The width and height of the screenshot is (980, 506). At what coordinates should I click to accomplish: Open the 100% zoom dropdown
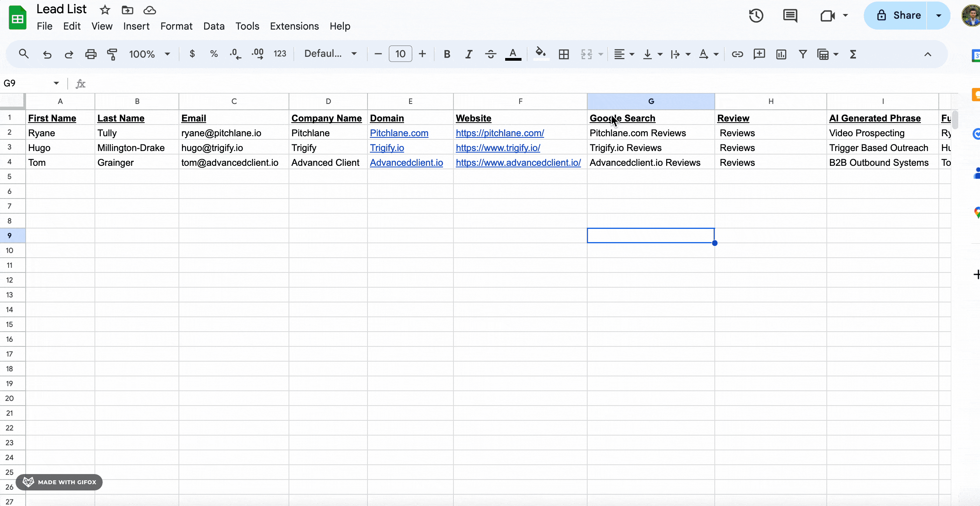point(150,54)
